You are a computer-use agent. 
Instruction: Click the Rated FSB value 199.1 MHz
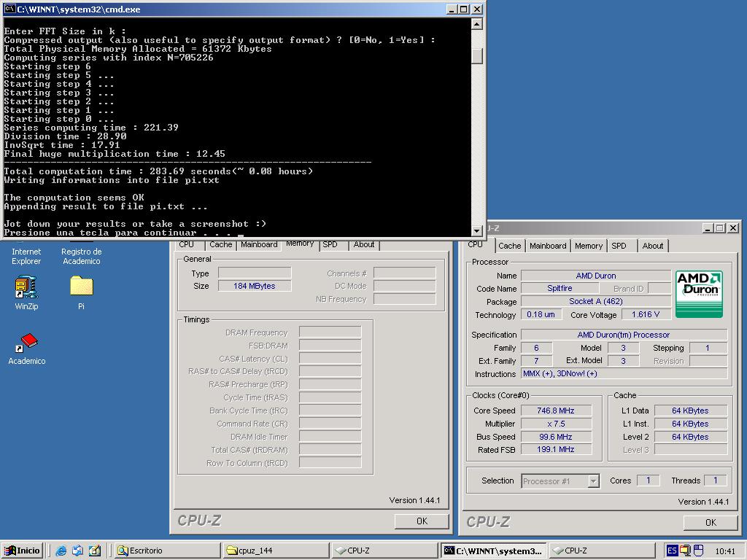556,449
